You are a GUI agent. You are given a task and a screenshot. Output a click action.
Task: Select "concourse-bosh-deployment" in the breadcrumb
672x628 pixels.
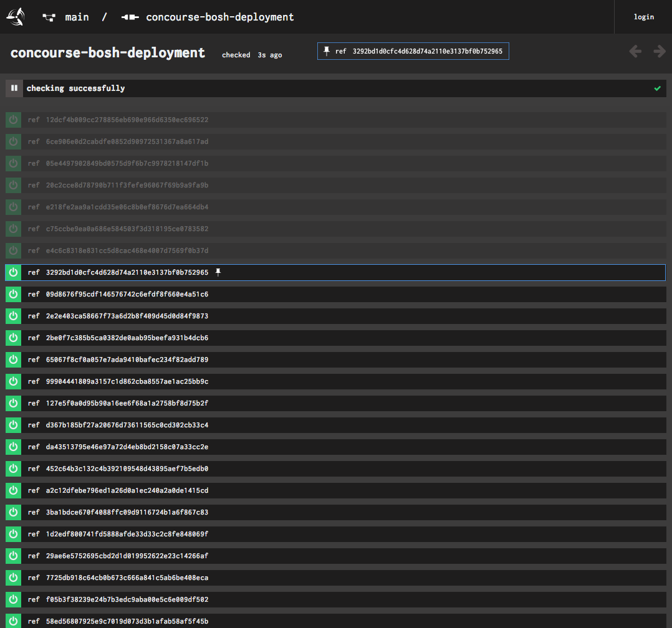point(219,17)
